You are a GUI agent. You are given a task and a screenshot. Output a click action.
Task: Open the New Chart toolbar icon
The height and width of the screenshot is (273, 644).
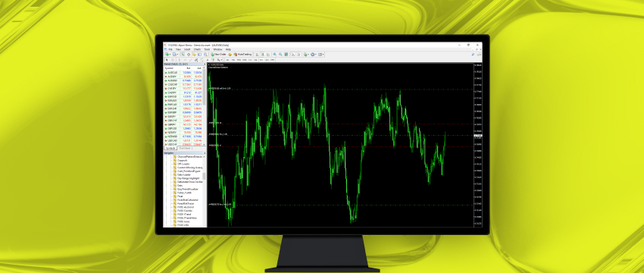pos(167,55)
